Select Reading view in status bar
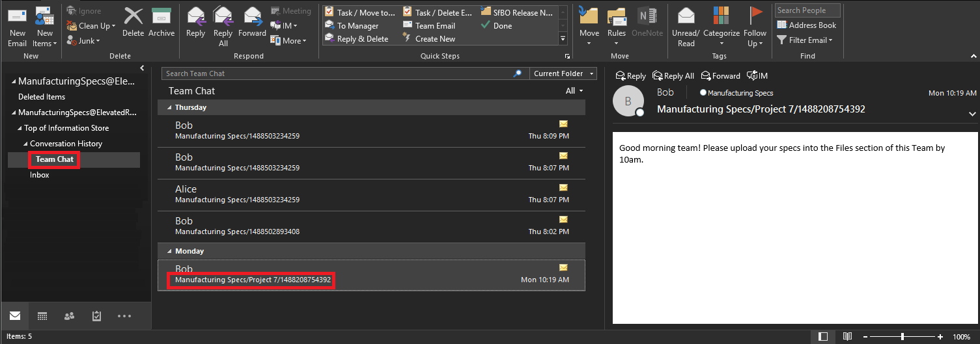Viewport: 980px width, 344px height. coord(847,337)
